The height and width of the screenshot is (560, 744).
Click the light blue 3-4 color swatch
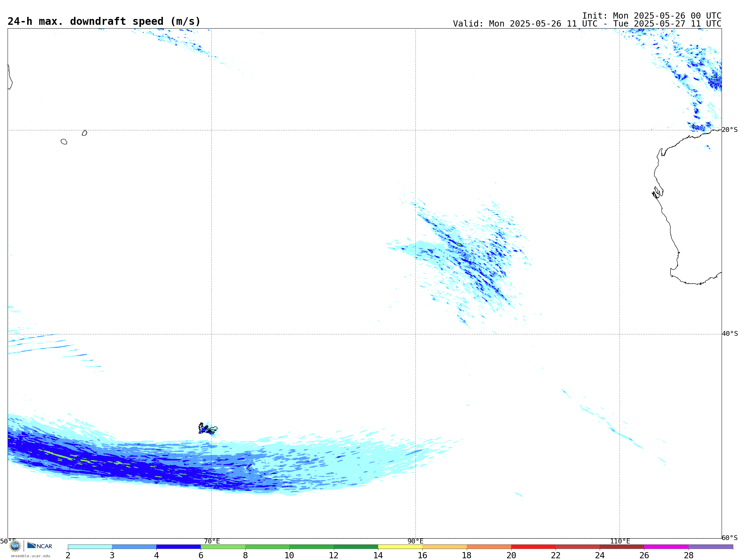[x=134, y=547]
